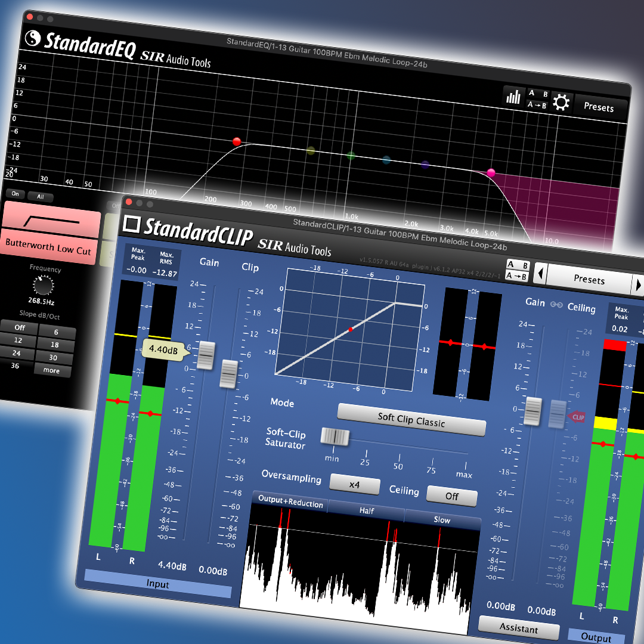Screen dimensions: 644x644
Task: Toggle Ceiling Off button
Action: coord(452,496)
